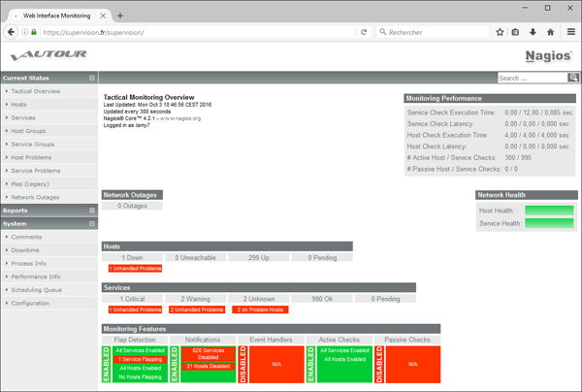
Task: Click the green Host Health bar
Action: click(x=549, y=210)
